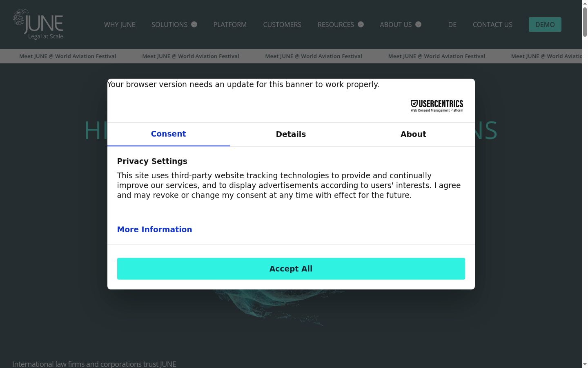Click the Demo button
This screenshot has width=588, height=368.
[545, 25]
